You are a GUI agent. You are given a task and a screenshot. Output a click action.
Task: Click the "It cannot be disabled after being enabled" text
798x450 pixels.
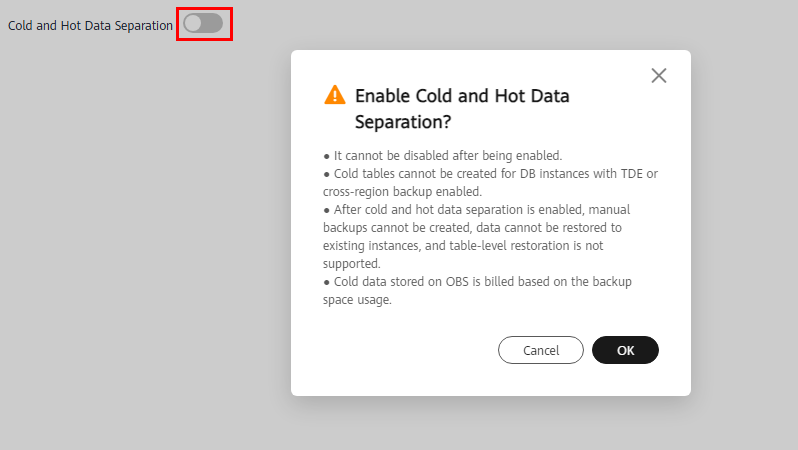point(448,155)
